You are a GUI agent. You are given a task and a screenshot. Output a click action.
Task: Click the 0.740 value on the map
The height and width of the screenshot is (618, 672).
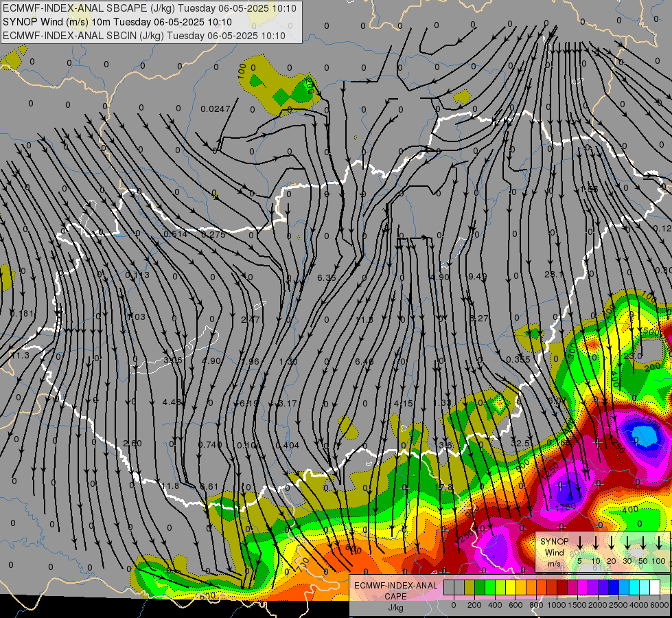click(210, 445)
